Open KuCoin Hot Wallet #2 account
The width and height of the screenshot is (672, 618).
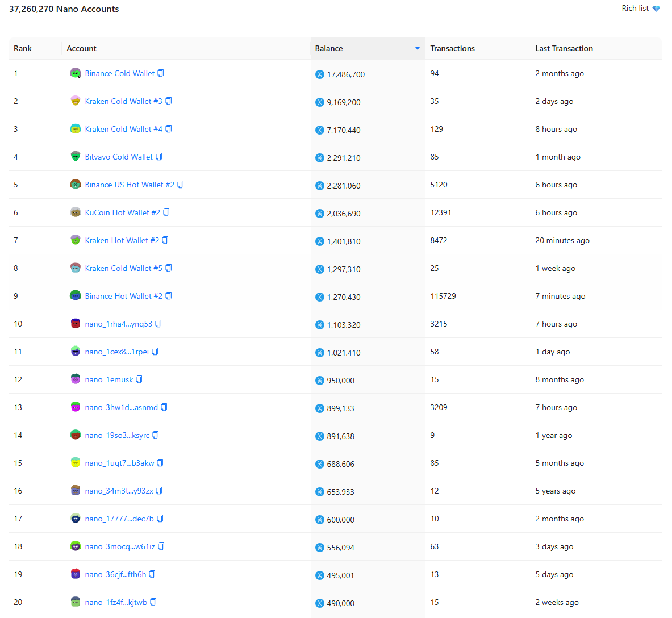[123, 212]
